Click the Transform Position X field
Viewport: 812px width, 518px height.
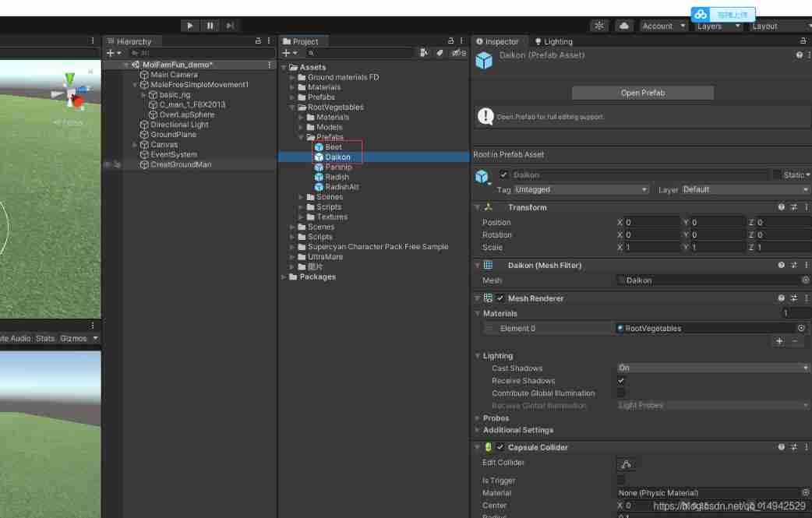click(x=652, y=223)
